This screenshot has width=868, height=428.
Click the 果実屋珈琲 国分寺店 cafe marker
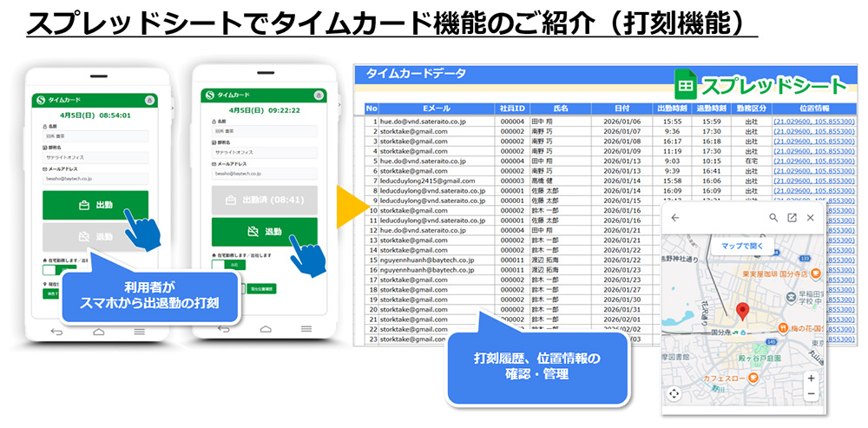coord(815,273)
